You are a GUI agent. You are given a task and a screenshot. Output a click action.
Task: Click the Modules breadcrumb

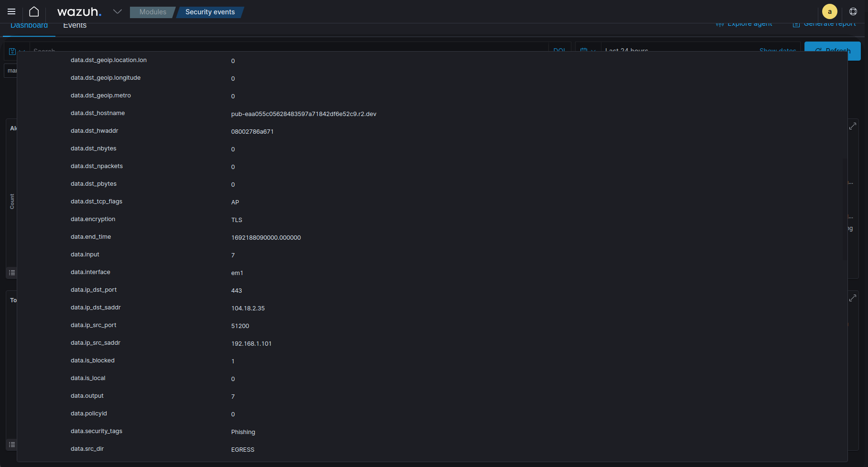point(153,12)
